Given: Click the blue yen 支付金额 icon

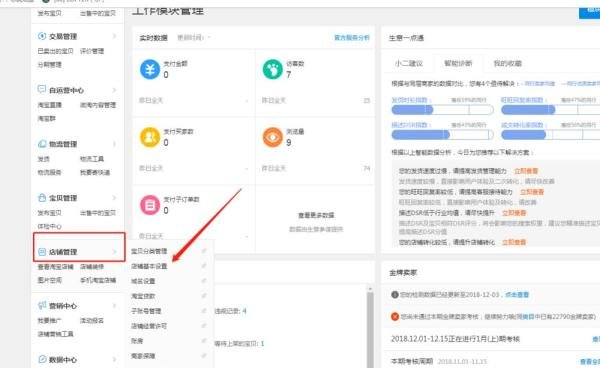Looking at the screenshot, I should (x=150, y=69).
